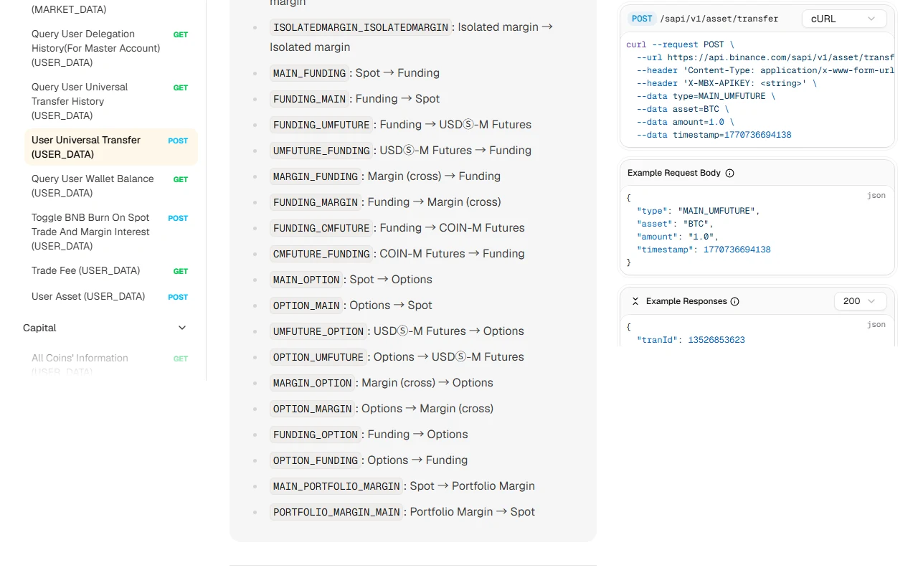Click the OPTION_UMFUTURE code label
Viewport: 918px width, 588px height.
[x=318, y=357]
